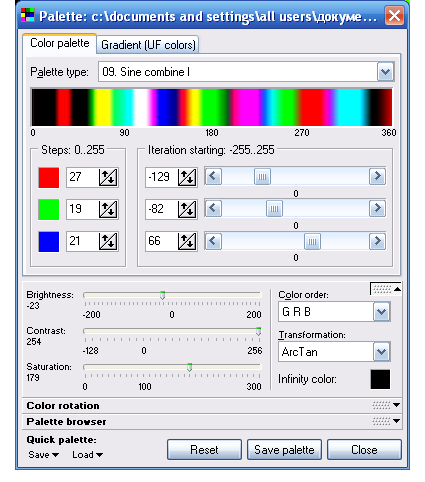Open the Transformation ArcTan dropdown
The width and height of the screenshot is (425, 482).
coord(381,352)
